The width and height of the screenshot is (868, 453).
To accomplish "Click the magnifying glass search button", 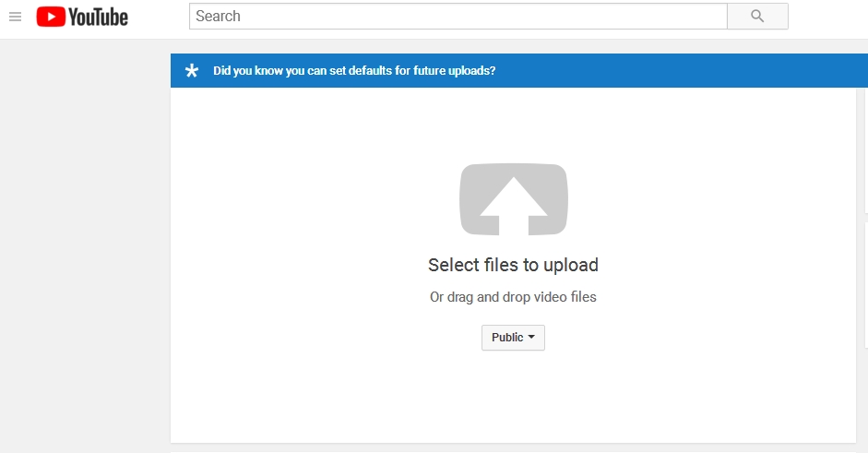I will tap(757, 17).
